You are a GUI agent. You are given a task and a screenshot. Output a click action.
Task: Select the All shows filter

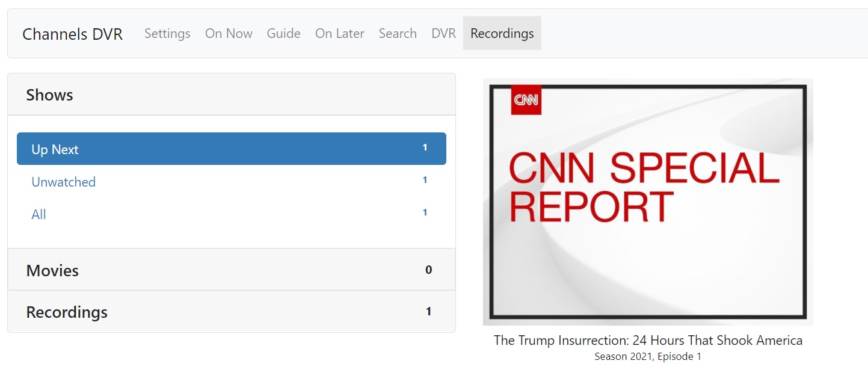click(x=38, y=214)
